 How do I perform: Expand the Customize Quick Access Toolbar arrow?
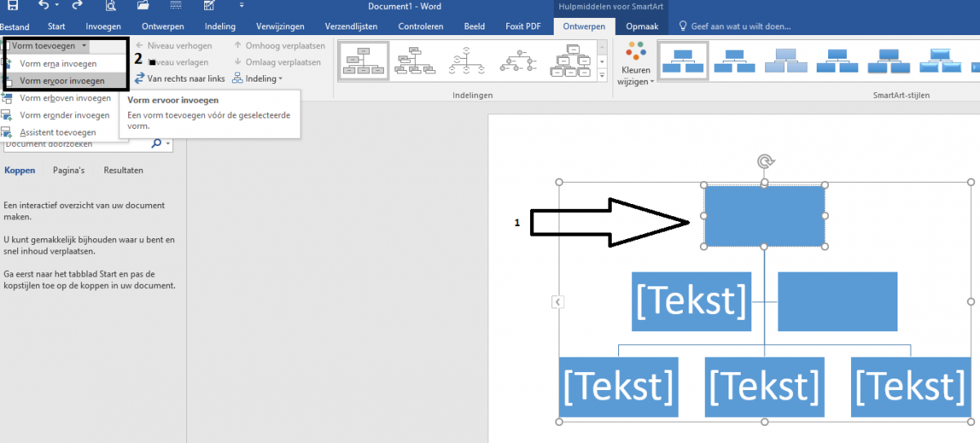point(242,7)
